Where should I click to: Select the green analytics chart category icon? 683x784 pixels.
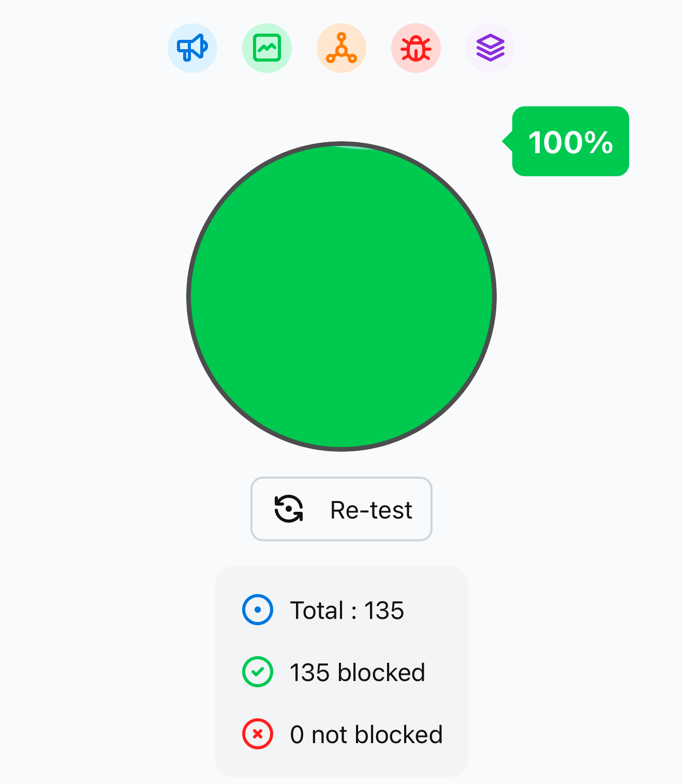[x=267, y=48]
